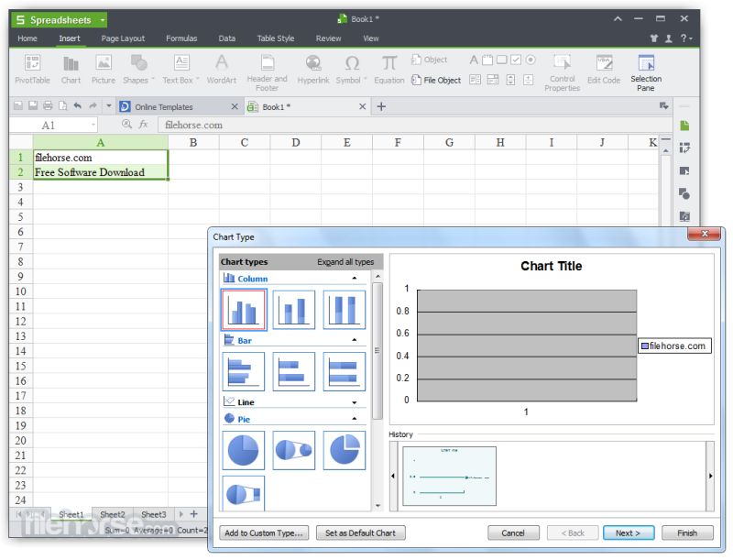Open the Shapes gallery in the ribbon
The image size is (733, 560).
click(138, 69)
